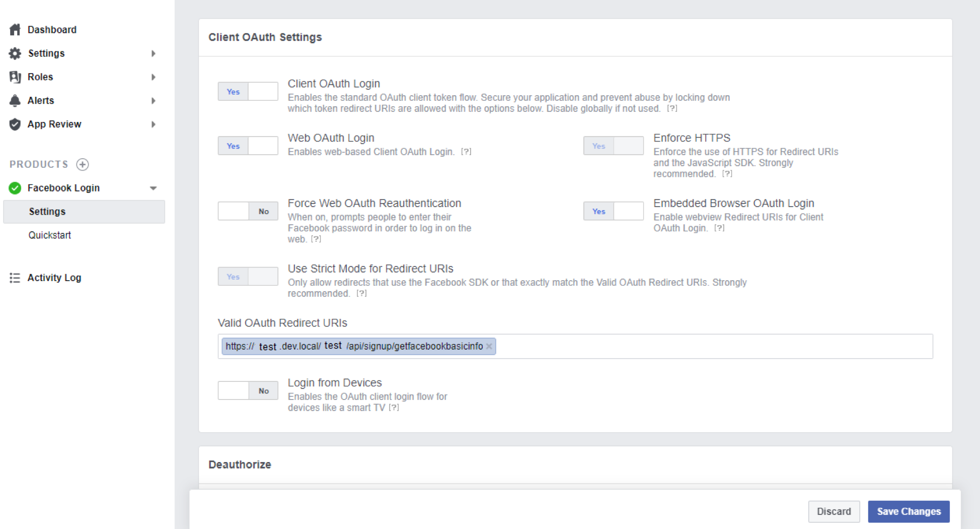The height and width of the screenshot is (529, 980).
Task: Open help [?] for Client OAuth Login
Action: click(x=672, y=108)
